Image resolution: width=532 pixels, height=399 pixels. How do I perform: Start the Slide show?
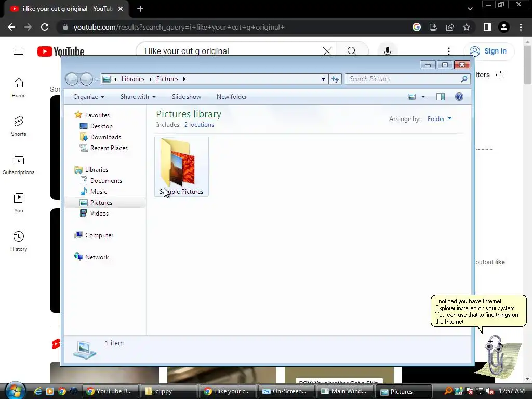pyautogui.click(x=187, y=97)
